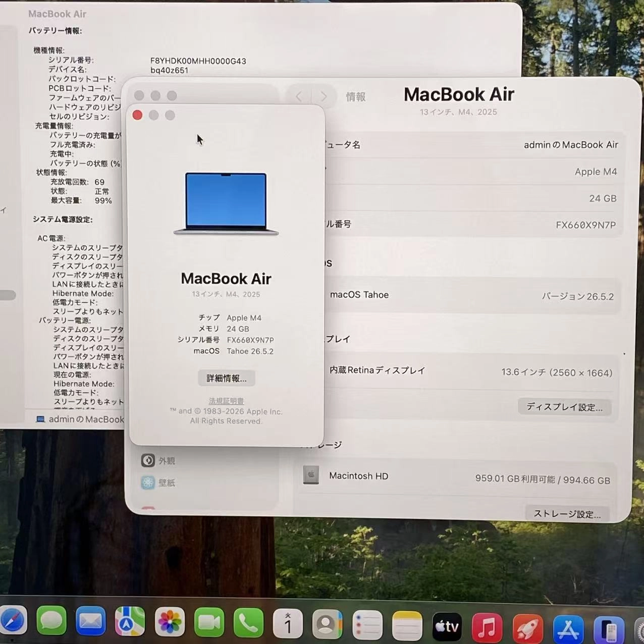Launch Apple TV from the Dock

[447, 626]
